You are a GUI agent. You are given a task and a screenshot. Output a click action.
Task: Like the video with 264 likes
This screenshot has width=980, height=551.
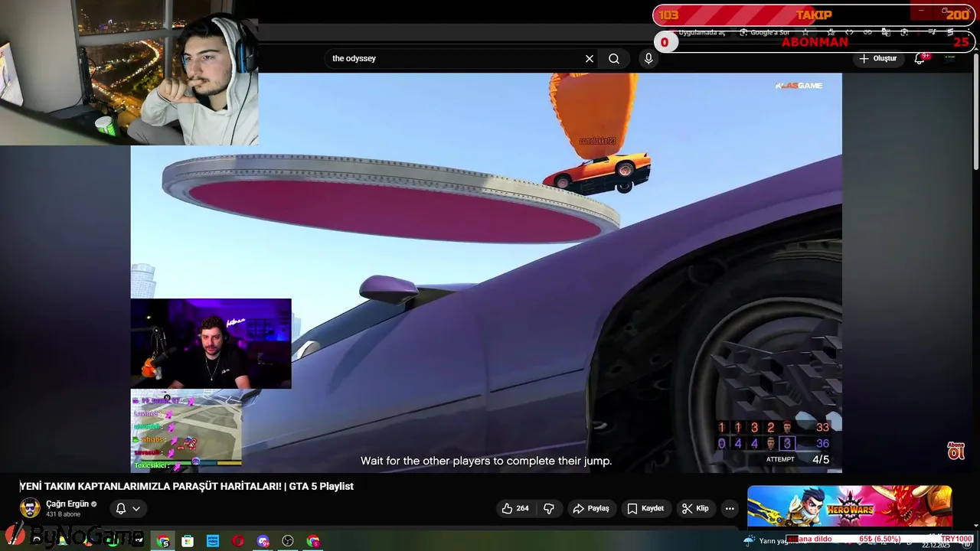tap(515, 508)
